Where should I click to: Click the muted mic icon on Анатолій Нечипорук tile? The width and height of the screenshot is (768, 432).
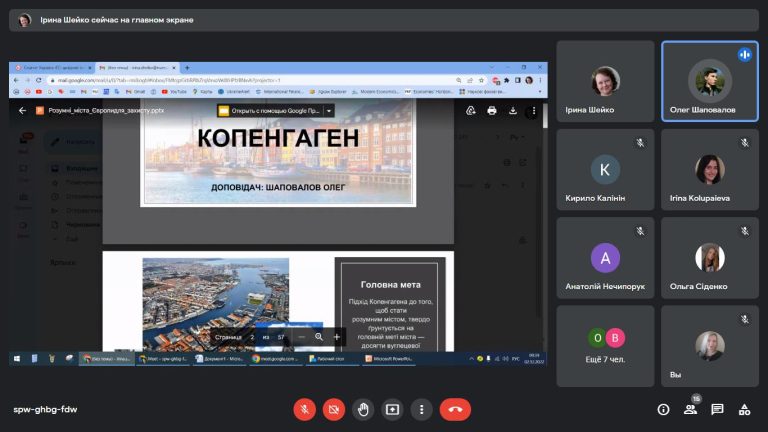tap(640, 231)
